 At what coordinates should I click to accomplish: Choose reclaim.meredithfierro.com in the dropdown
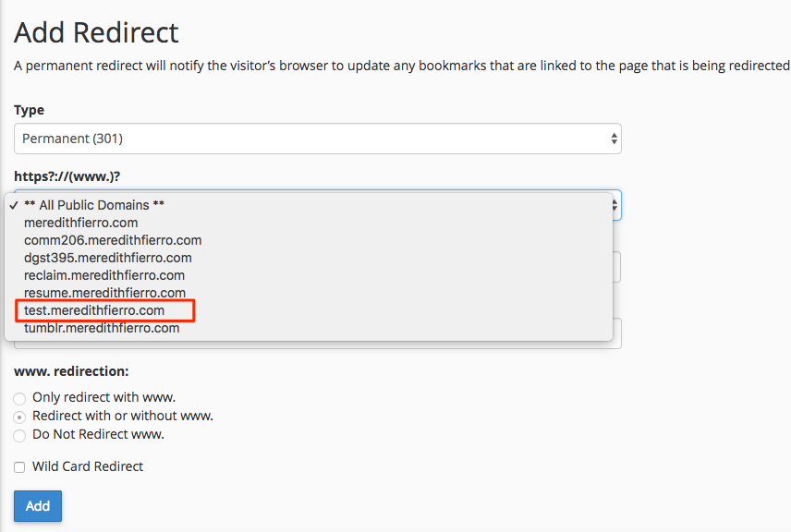pos(103,275)
